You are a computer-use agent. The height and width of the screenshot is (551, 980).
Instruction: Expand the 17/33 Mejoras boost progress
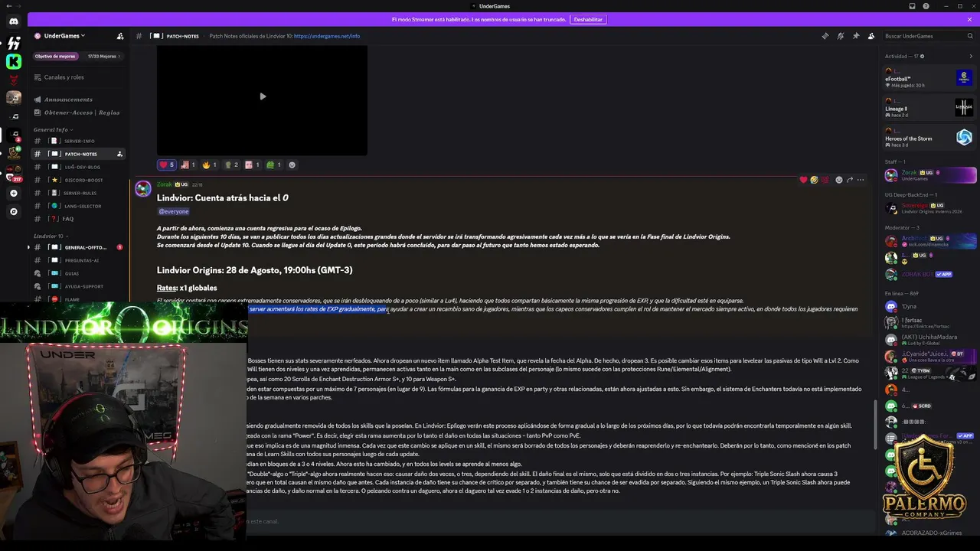(103, 56)
